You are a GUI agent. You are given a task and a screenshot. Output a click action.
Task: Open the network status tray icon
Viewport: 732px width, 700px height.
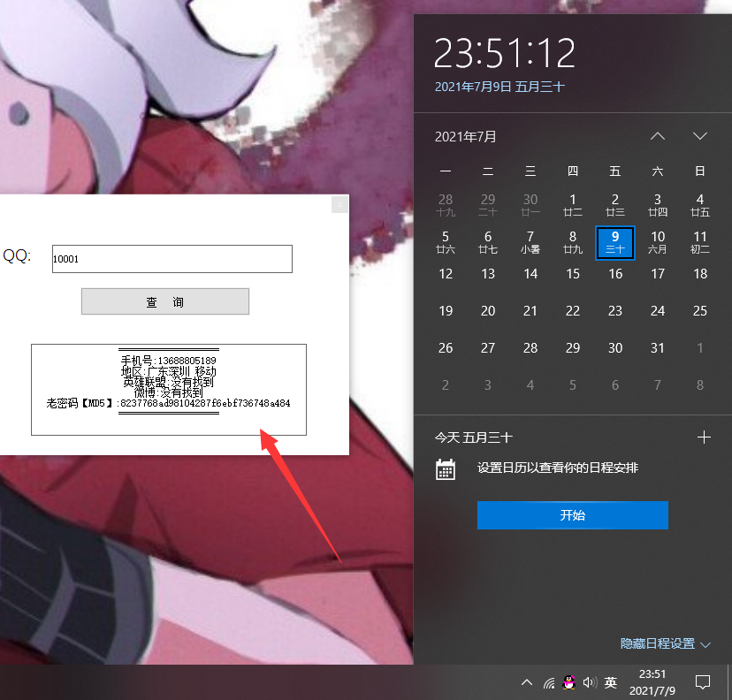pos(549,683)
